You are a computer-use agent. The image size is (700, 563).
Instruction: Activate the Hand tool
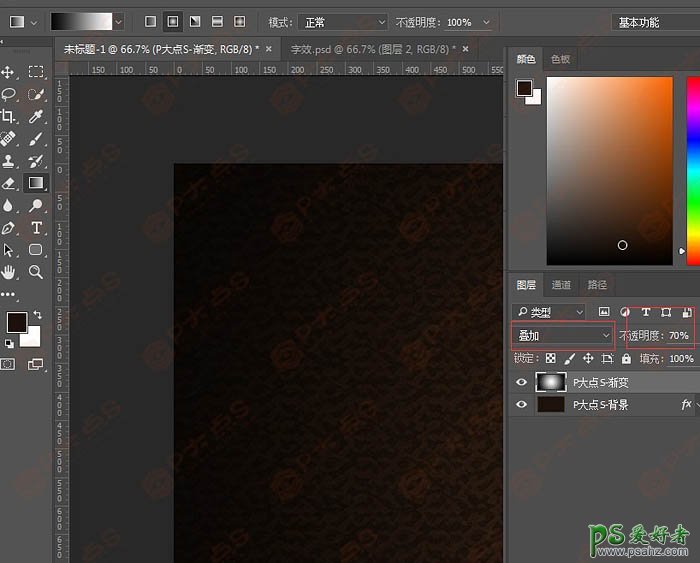(9, 271)
